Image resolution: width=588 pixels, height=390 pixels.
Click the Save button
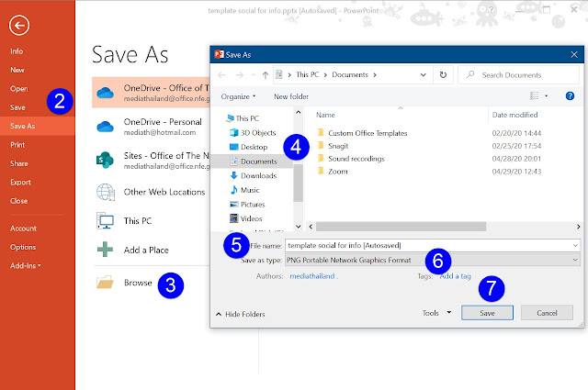coord(487,313)
